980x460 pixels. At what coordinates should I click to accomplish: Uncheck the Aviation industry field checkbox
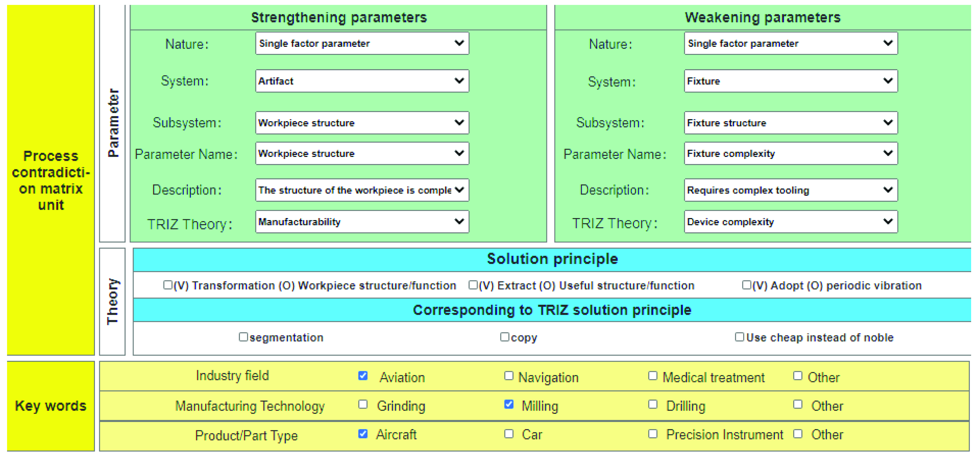(x=363, y=376)
